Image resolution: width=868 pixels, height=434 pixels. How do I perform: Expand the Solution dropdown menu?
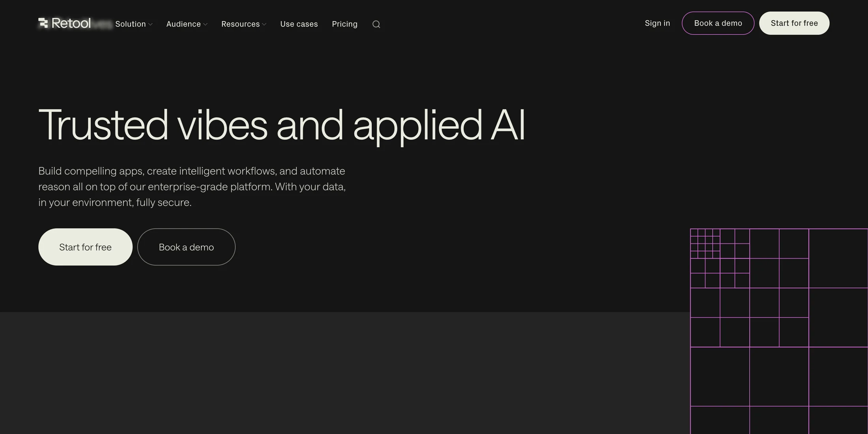pos(134,24)
